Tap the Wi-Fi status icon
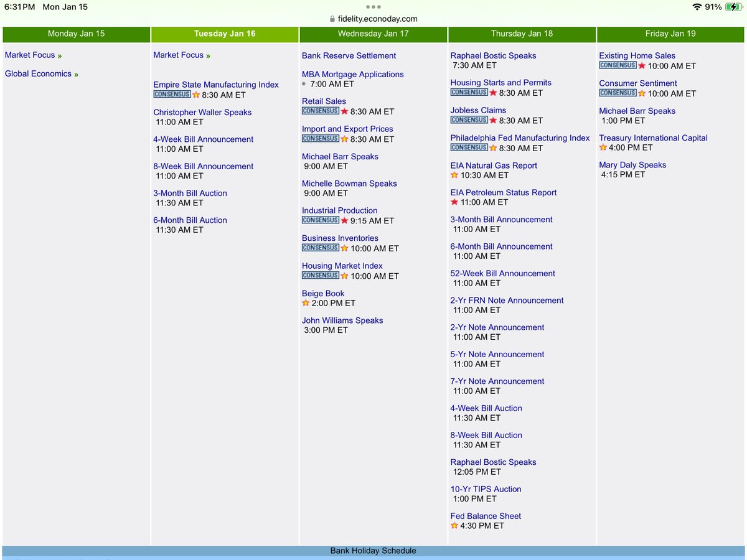The height and width of the screenshot is (560, 747). click(x=697, y=7)
